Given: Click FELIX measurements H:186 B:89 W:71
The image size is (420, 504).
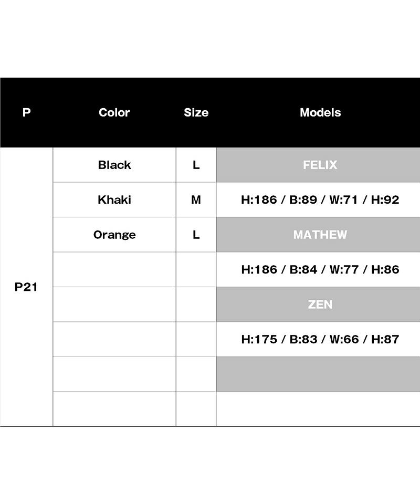Looking at the screenshot, I should coord(318,199).
